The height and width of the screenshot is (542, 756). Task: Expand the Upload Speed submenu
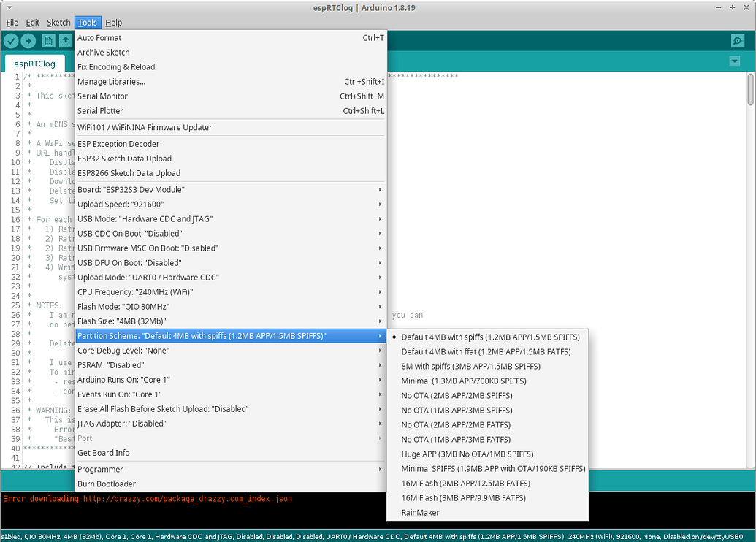point(231,204)
